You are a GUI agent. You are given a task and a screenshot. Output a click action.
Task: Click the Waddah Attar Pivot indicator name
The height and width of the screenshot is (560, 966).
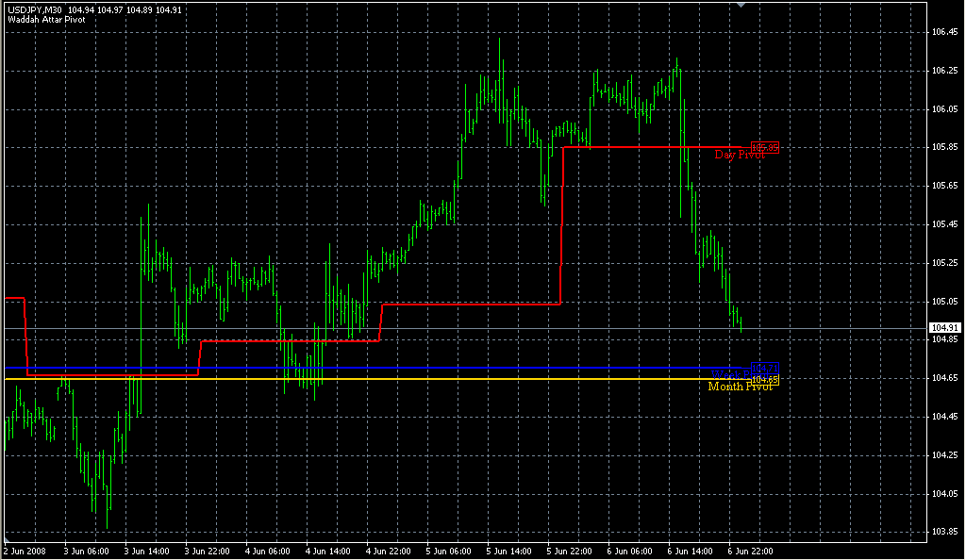click(46, 20)
